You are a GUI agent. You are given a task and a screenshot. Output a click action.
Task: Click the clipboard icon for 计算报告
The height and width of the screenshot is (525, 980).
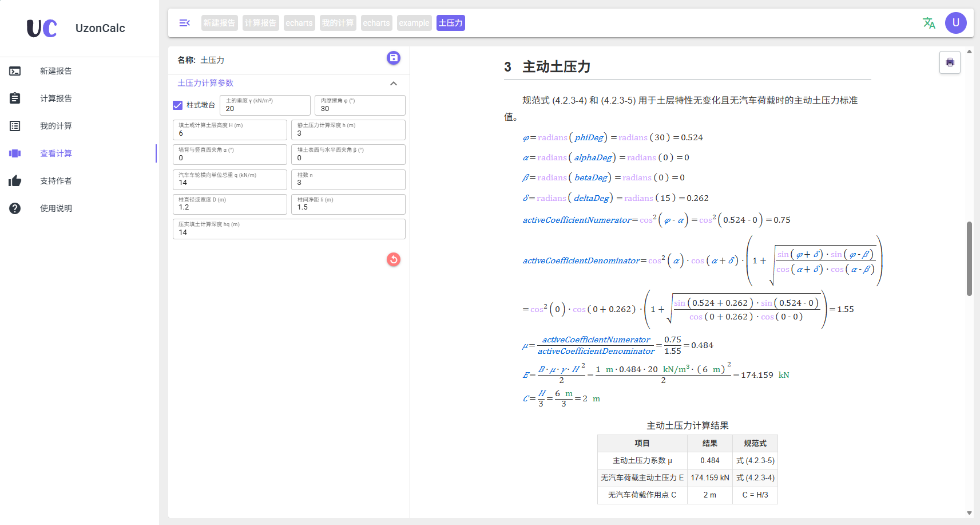(x=15, y=98)
